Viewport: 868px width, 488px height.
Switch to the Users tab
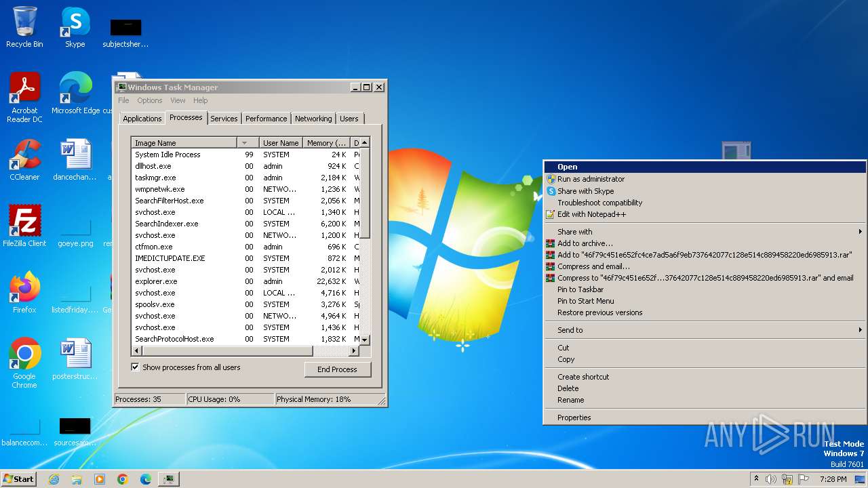click(349, 119)
